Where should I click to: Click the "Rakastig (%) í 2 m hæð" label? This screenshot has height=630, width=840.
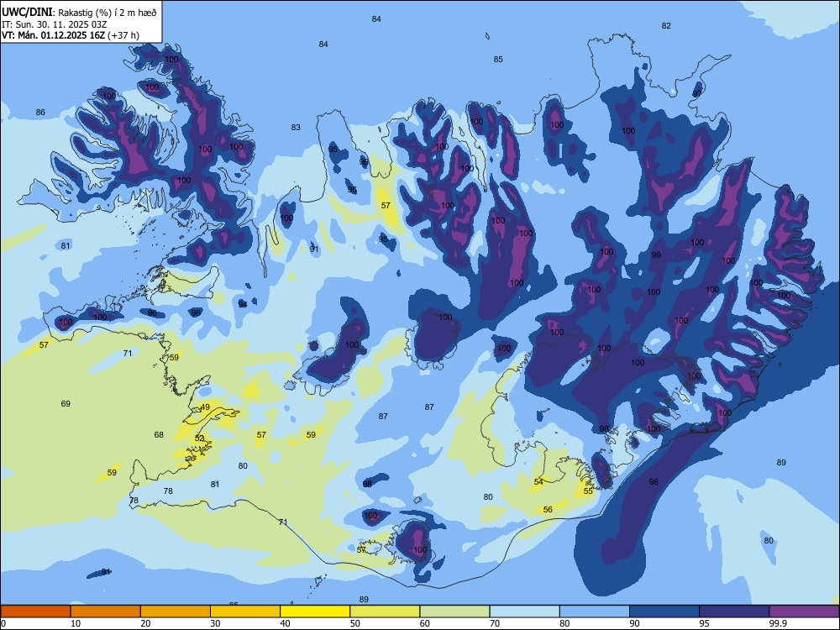coord(108,13)
